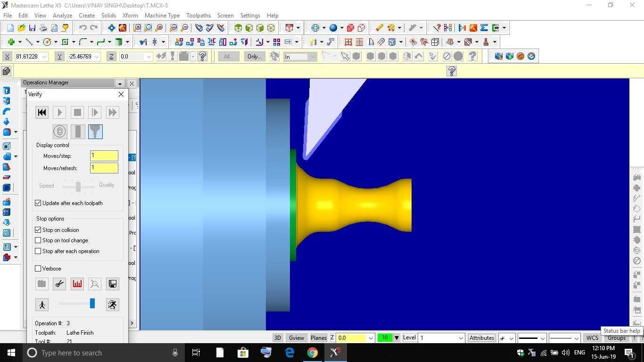Click the Gview button in status bar

[x=297, y=338]
